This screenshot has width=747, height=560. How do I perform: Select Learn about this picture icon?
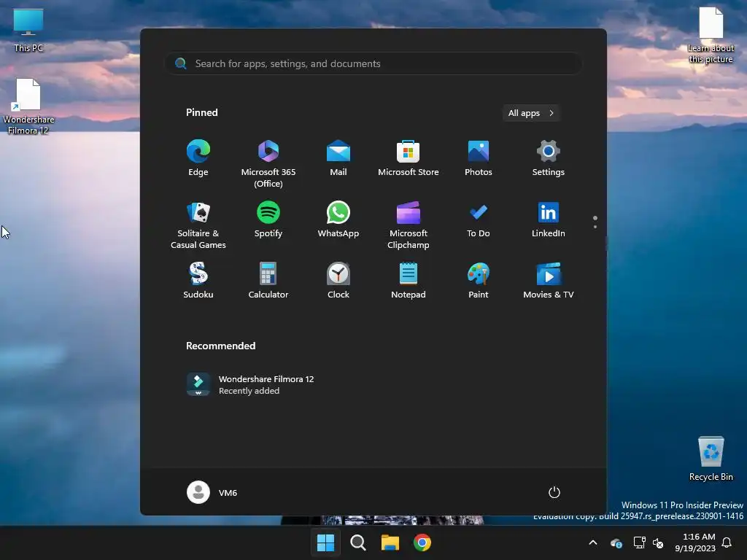pyautogui.click(x=711, y=35)
